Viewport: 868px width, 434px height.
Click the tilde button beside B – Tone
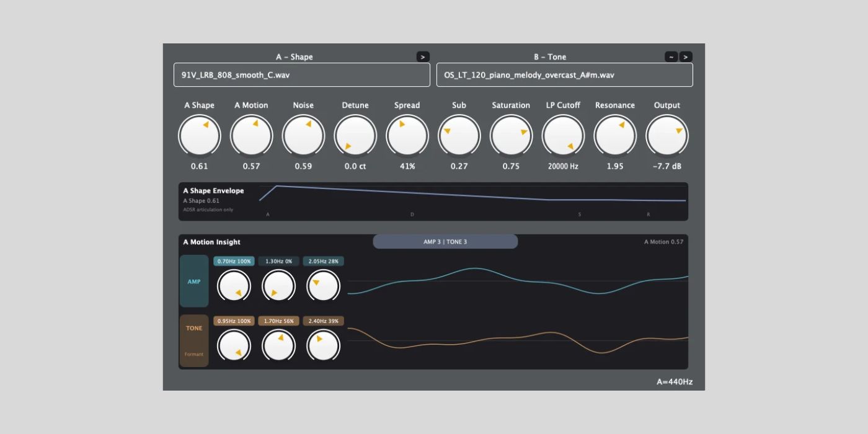pos(671,57)
